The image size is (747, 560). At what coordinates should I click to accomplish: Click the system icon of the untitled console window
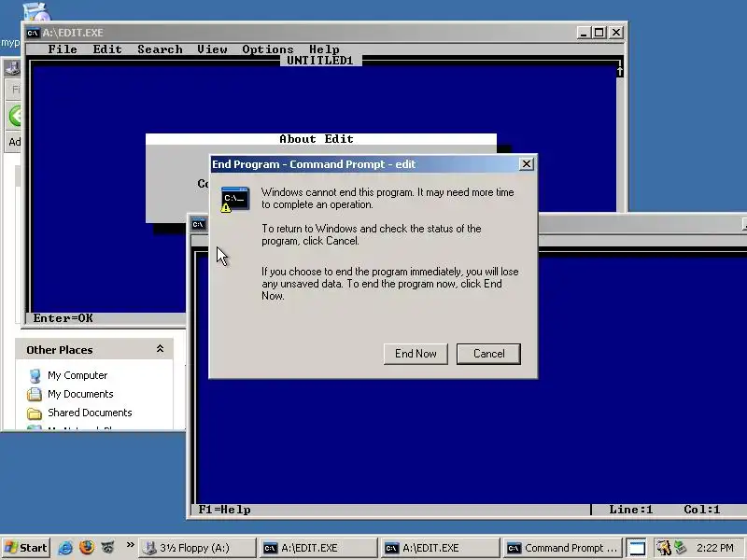click(x=198, y=224)
